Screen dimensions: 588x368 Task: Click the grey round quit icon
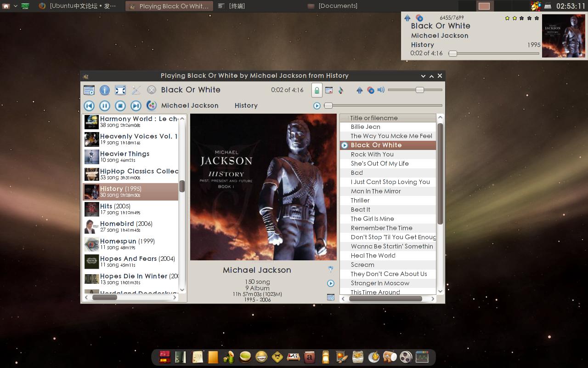click(152, 90)
